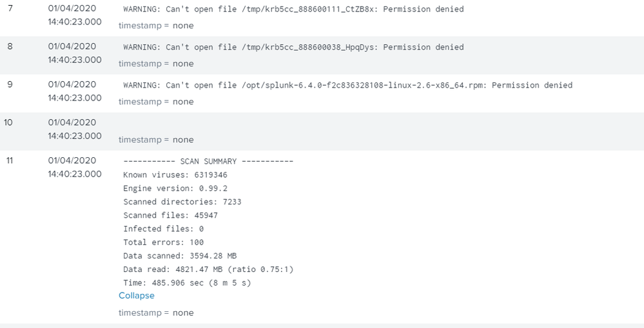Click the krb5cc_888600111_CtZB8x warning event text

[293, 10]
